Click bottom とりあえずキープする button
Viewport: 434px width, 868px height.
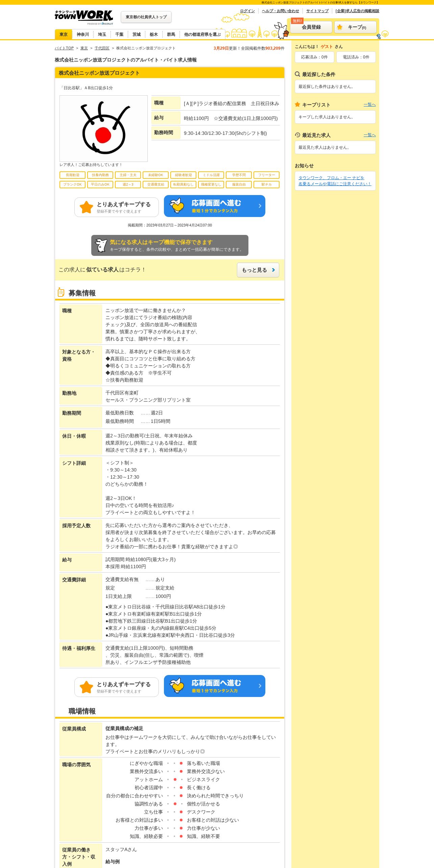click(117, 687)
